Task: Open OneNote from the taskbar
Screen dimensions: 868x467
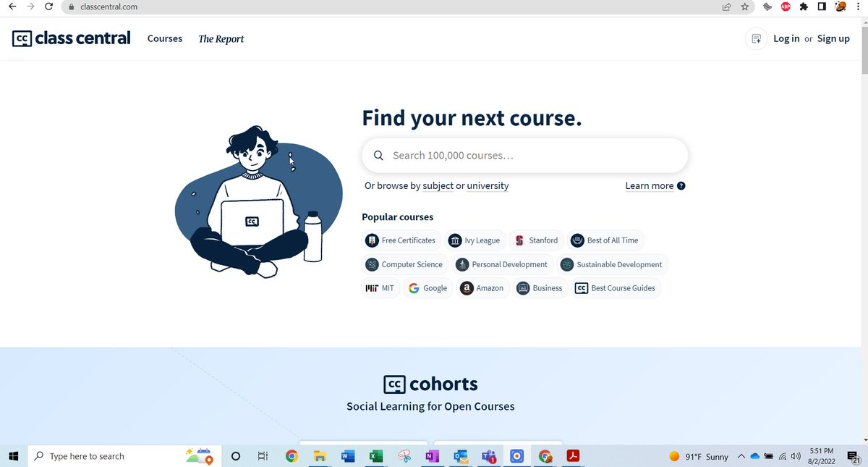Action: pyautogui.click(x=432, y=456)
